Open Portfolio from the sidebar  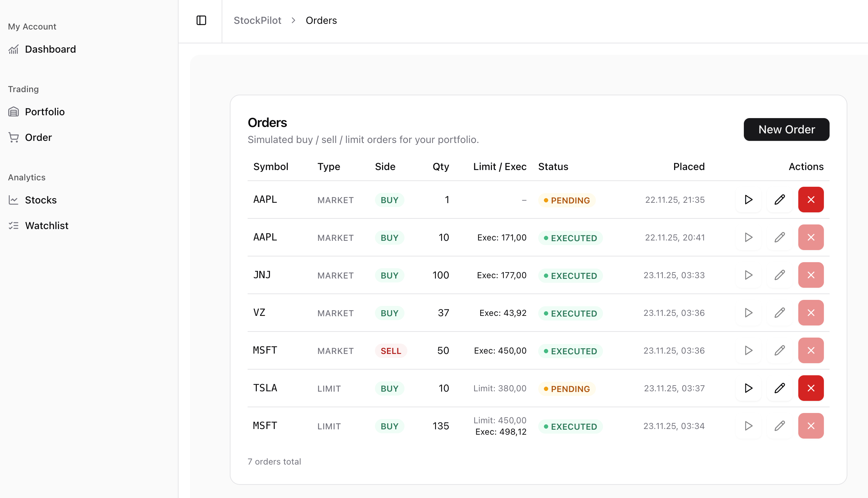(44, 112)
